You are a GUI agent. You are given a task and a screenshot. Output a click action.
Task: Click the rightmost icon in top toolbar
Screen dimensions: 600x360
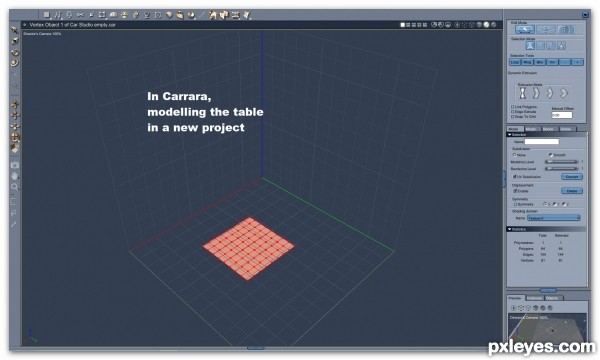pyautogui.click(x=246, y=15)
